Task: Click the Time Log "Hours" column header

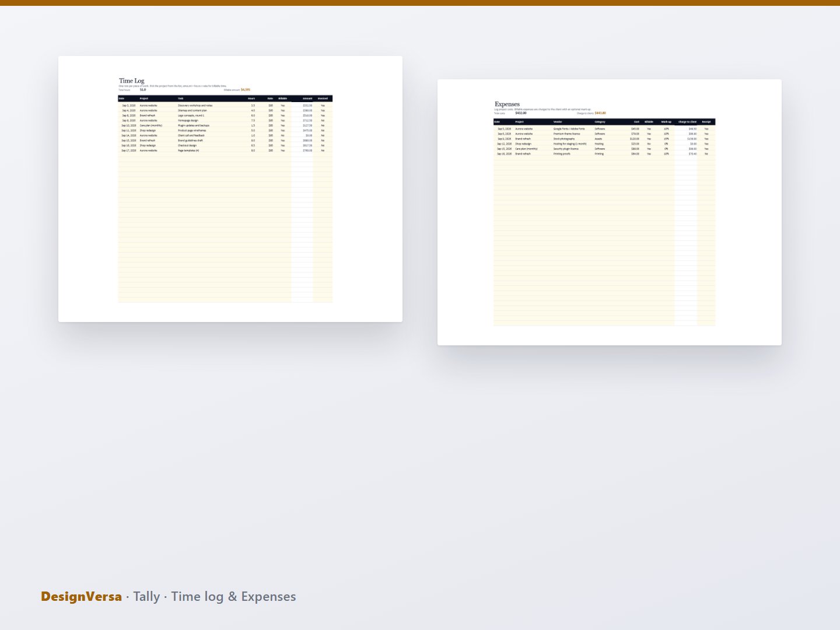Action: coord(251,99)
